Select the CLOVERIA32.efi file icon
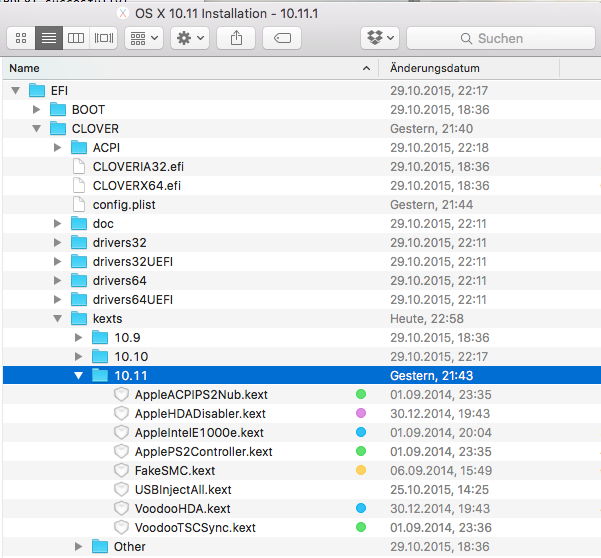The width and height of the screenshot is (601, 558). pyautogui.click(x=79, y=166)
